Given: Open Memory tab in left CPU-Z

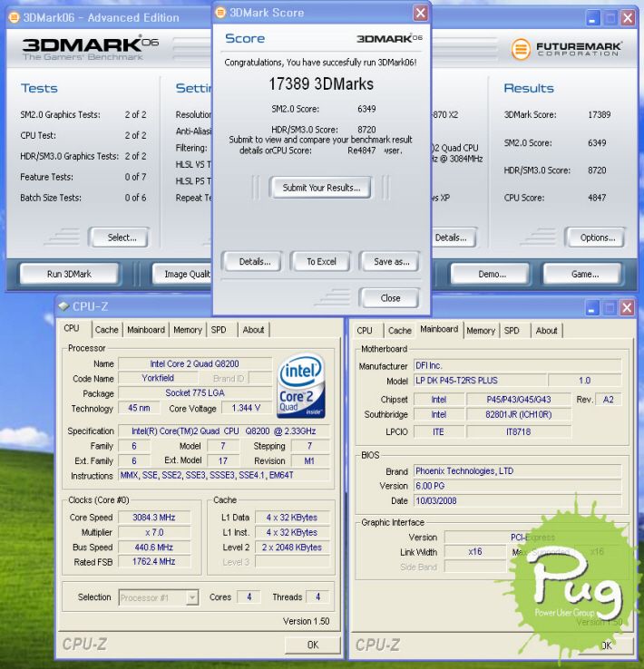Looking at the screenshot, I should 188,330.
